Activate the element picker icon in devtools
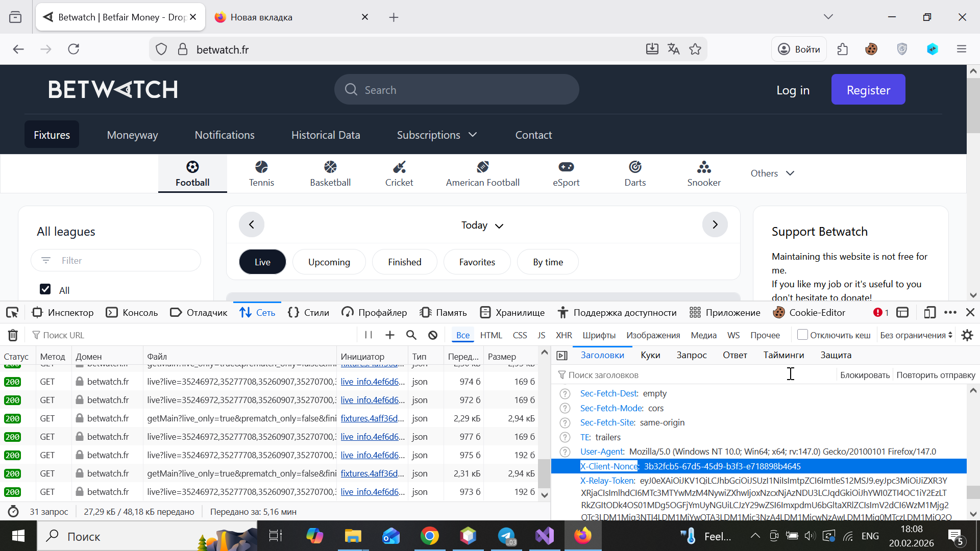This screenshot has height=551, width=980. pyautogui.click(x=12, y=312)
